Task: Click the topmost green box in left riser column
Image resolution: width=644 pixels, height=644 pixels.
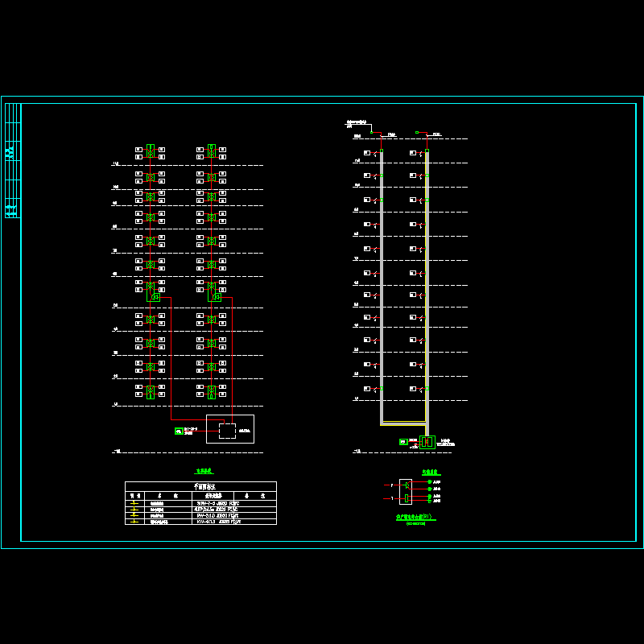Action: pos(151,151)
